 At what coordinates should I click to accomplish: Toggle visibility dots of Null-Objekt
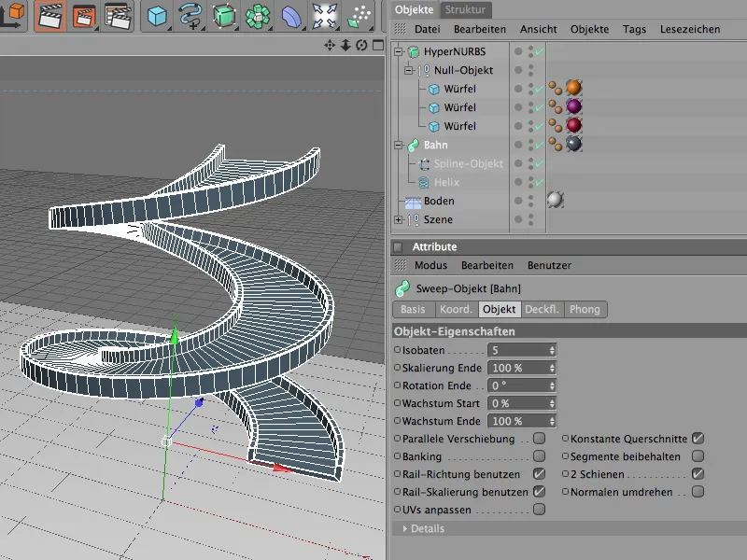point(530,70)
